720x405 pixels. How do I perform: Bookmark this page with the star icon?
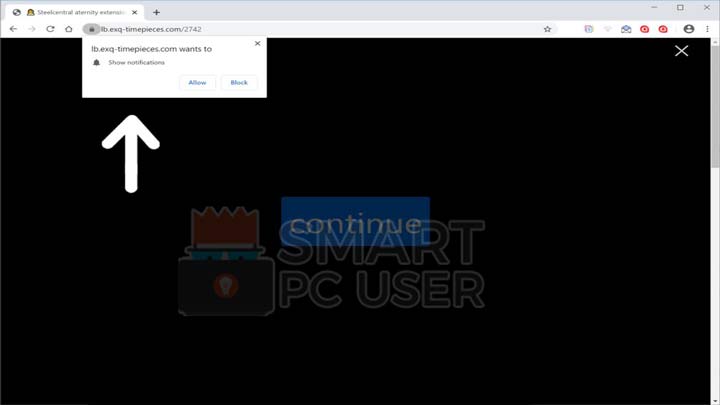click(547, 29)
